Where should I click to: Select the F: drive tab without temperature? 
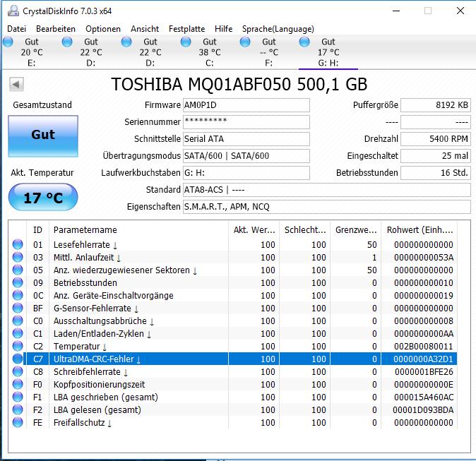point(269,52)
